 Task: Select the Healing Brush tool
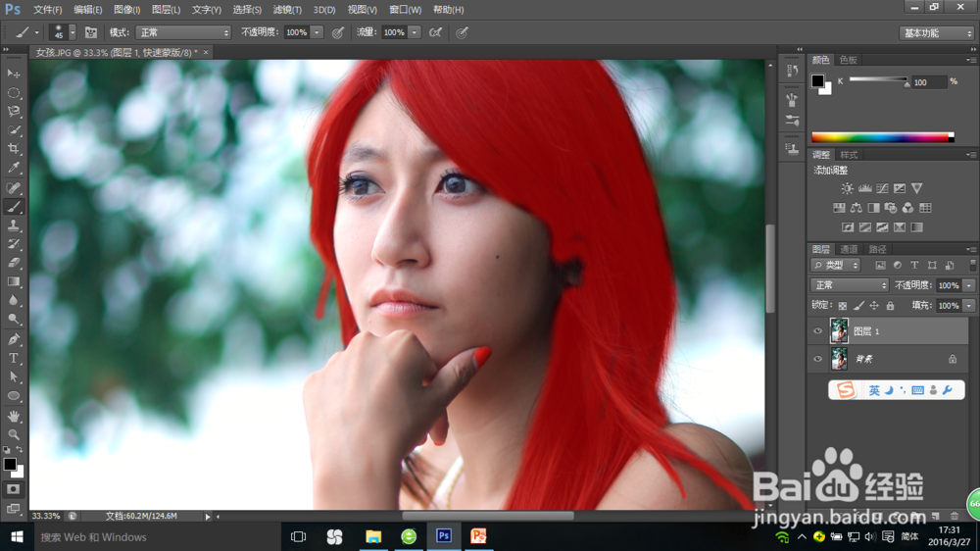tap(14, 187)
